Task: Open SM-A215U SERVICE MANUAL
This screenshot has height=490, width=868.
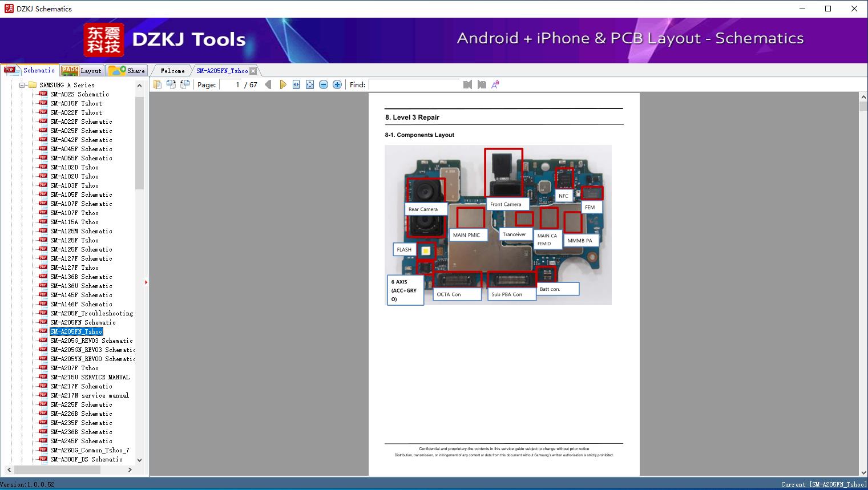Action: tap(90, 377)
